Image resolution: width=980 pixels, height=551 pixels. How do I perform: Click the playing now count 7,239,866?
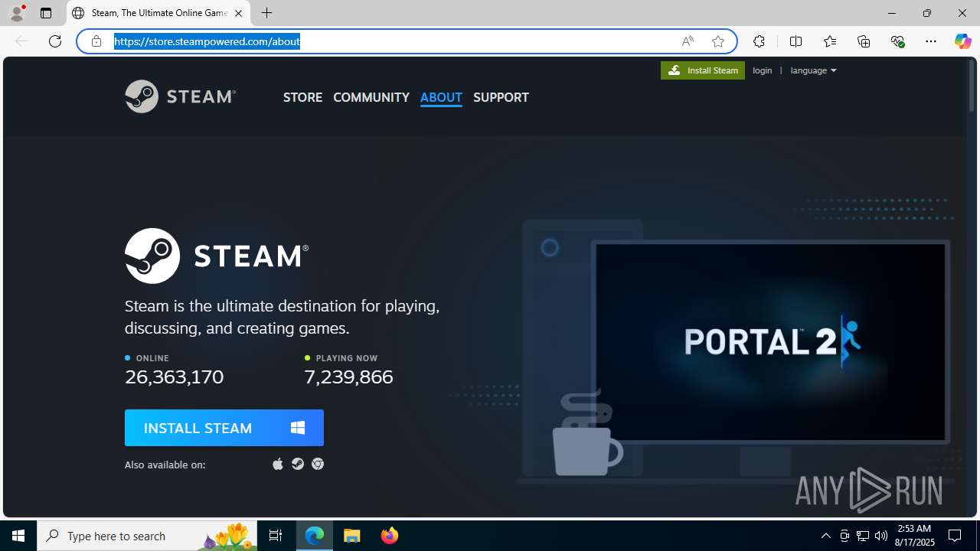(x=348, y=377)
